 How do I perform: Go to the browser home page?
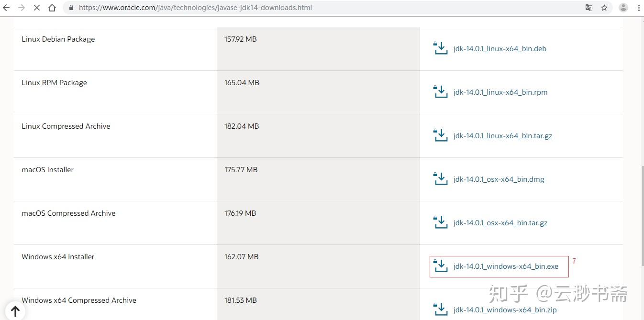[52, 8]
